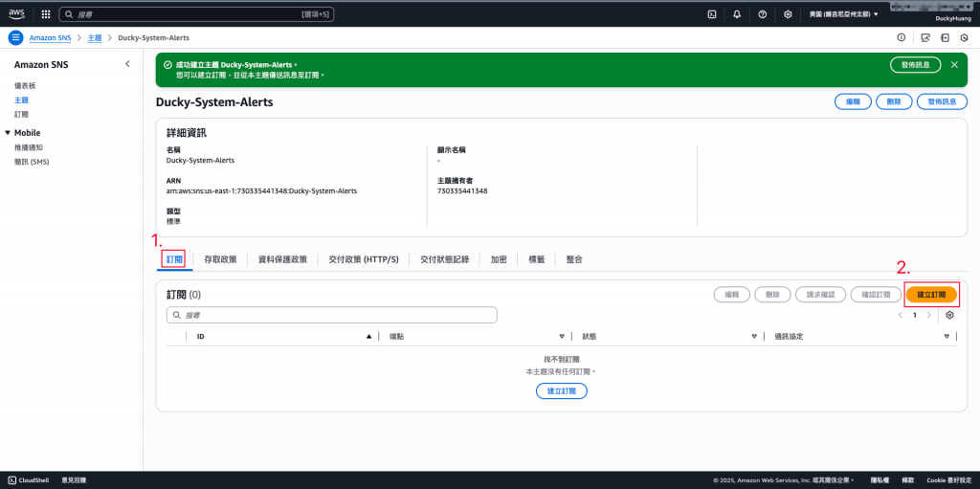Open the settings gear in top bar
Viewport: 980px width, 489px height.
(x=789, y=13)
